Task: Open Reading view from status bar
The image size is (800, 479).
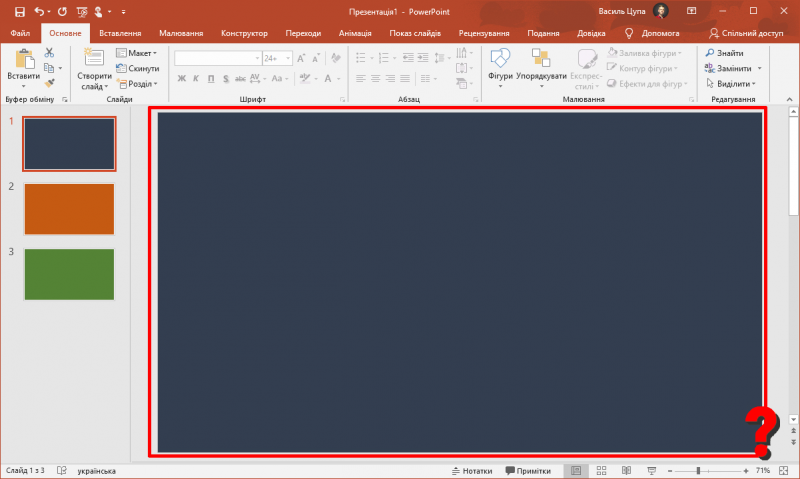Action: point(626,470)
